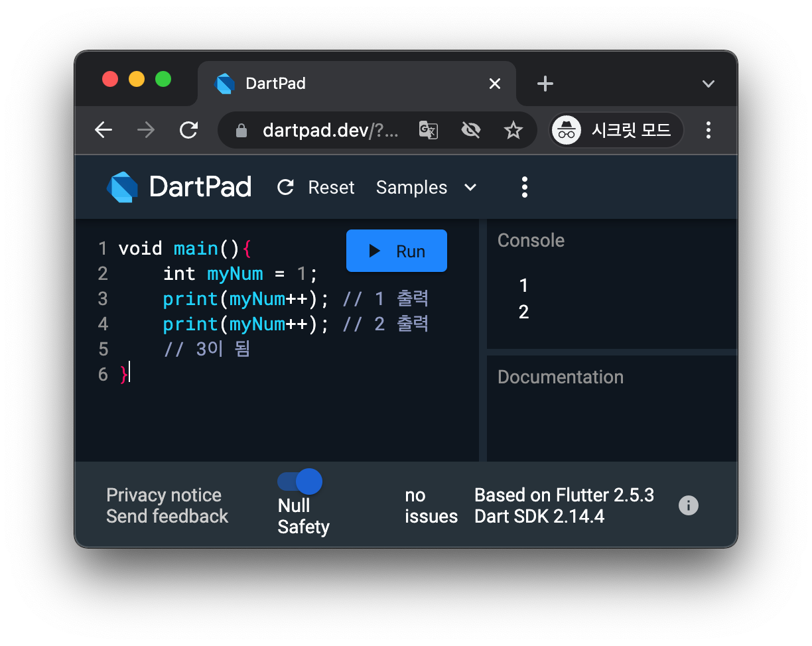812x646 pixels.
Task: Click the DartPad logo icon in header
Action: pyautogui.click(x=123, y=187)
